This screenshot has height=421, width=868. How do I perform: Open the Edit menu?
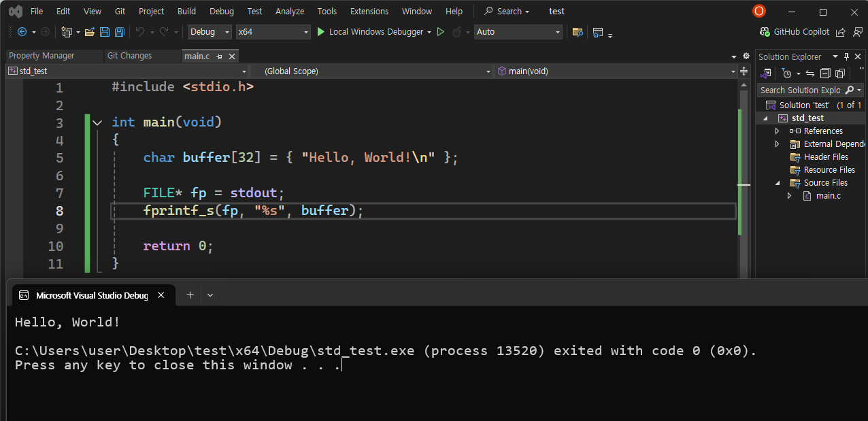tap(63, 12)
